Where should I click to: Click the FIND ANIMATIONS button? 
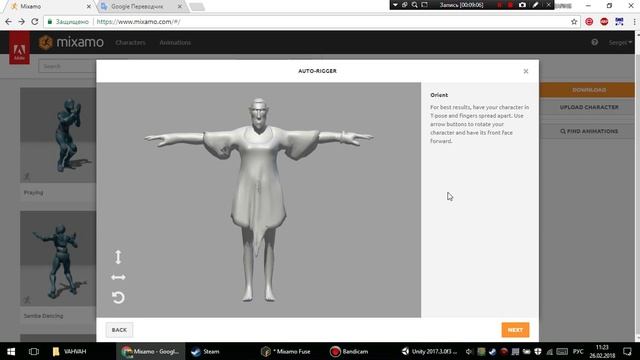pos(589,131)
